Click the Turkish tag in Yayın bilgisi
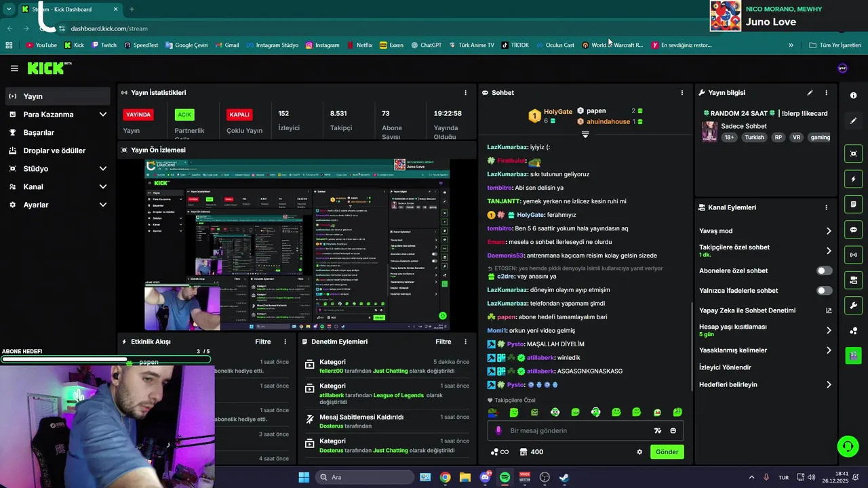Viewport: 868px width, 488px height. pos(754,137)
